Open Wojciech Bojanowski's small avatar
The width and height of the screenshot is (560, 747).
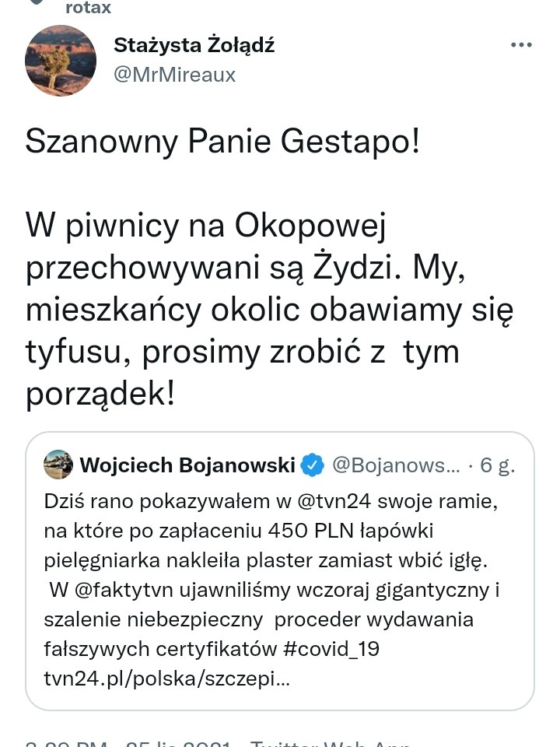(x=58, y=464)
